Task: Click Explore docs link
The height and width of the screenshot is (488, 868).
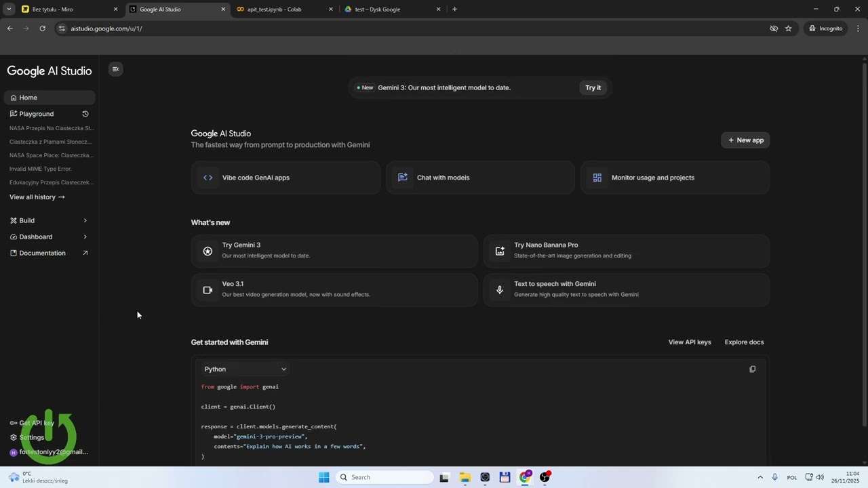Action: click(x=744, y=342)
